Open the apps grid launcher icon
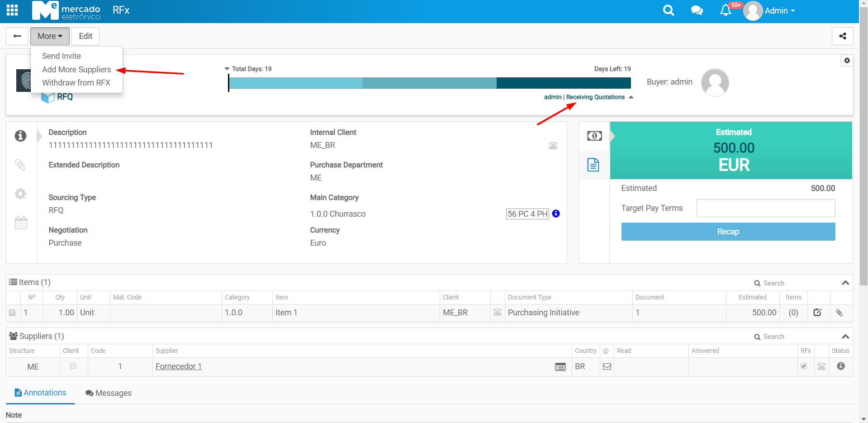This screenshot has height=423, width=868. click(12, 10)
